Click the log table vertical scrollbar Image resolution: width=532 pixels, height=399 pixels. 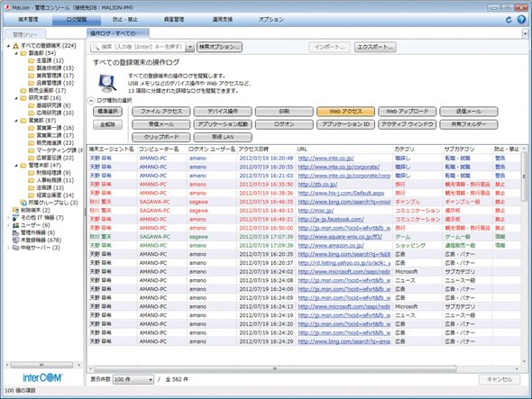click(524, 177)
